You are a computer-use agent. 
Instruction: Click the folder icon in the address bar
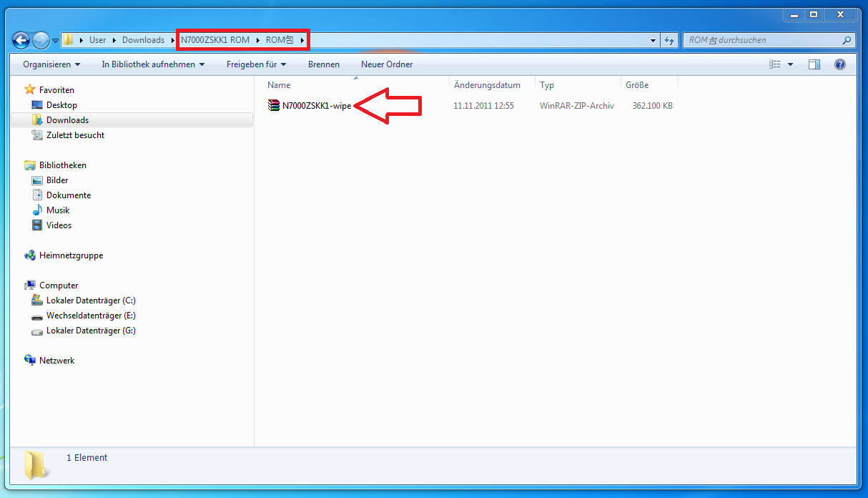[69, 40]
